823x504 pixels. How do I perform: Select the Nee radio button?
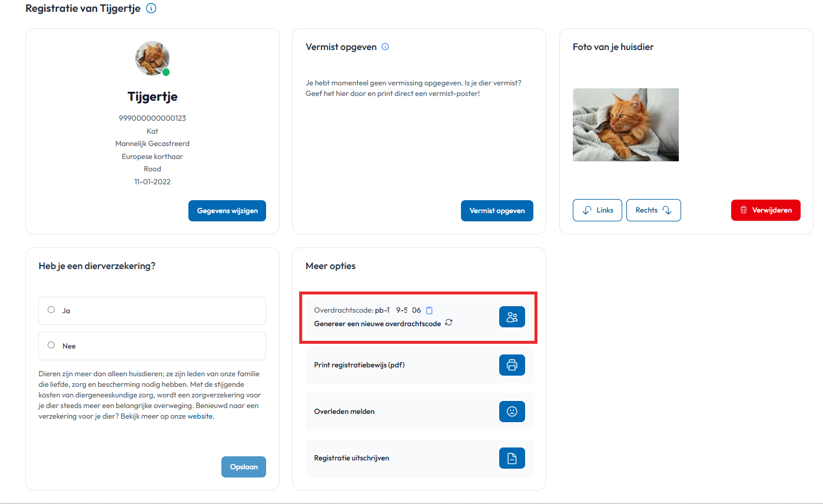tap(51, 346)
